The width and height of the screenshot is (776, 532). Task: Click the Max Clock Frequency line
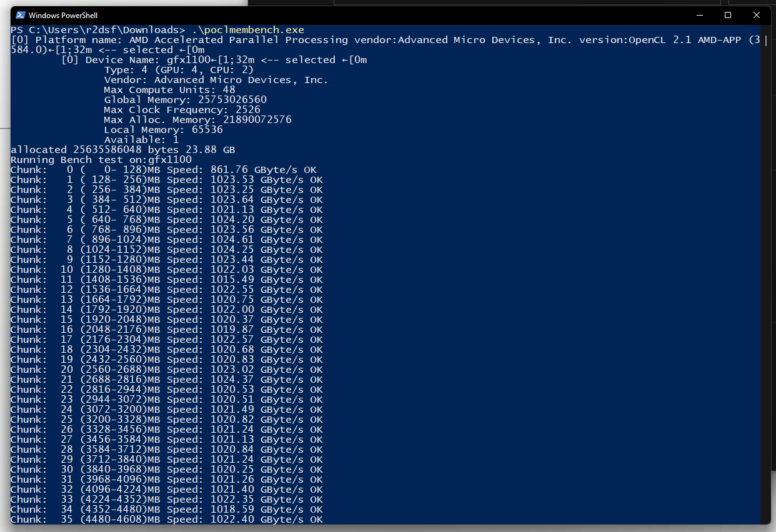click(x=182, y=110)
